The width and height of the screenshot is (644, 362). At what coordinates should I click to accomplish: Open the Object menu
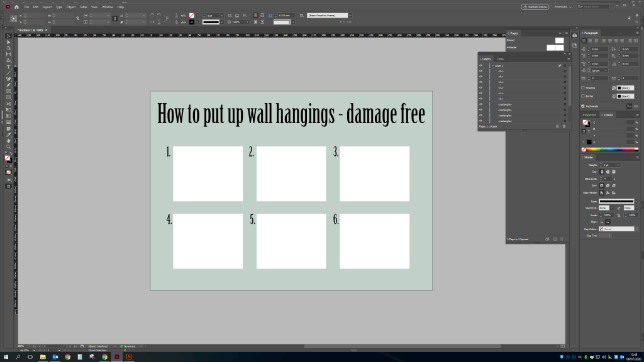tap(71, 7)
